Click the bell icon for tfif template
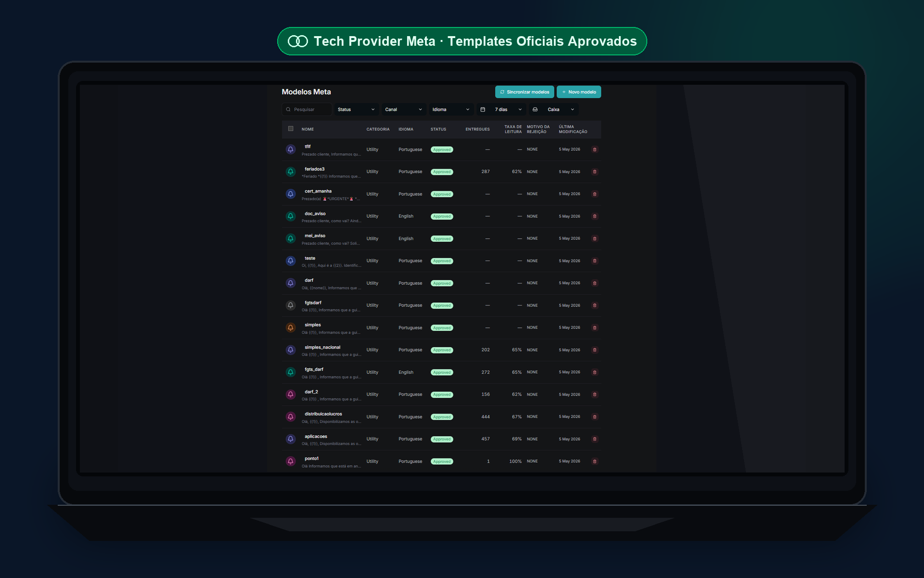This screenshot has width=924, height=578. click(x=291, y=149)
